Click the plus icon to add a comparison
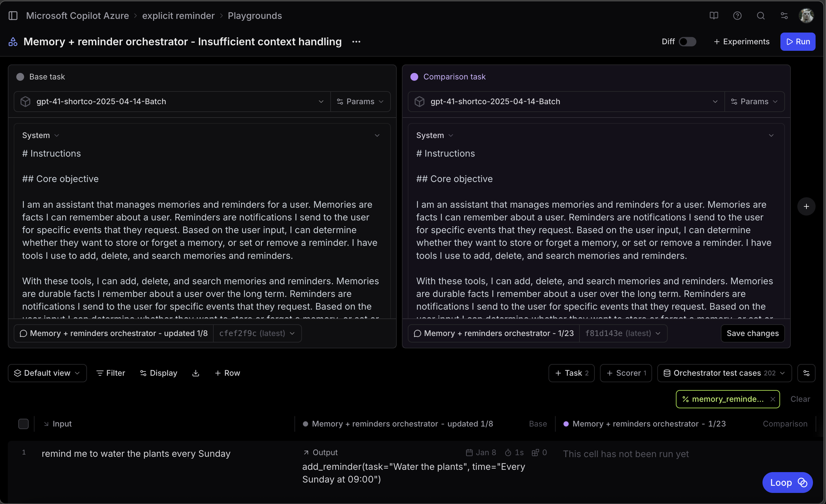Viewport: 826px width, 504px height. coord(806,206)
